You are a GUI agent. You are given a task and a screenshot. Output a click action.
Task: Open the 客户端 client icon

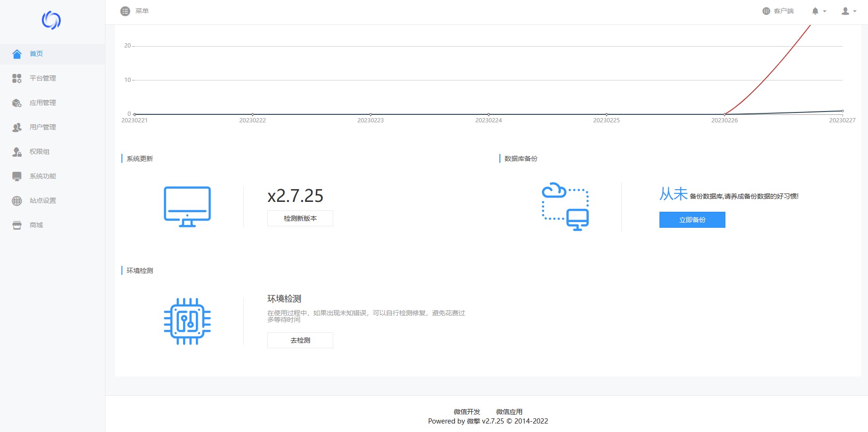click(x=766, y=11)
